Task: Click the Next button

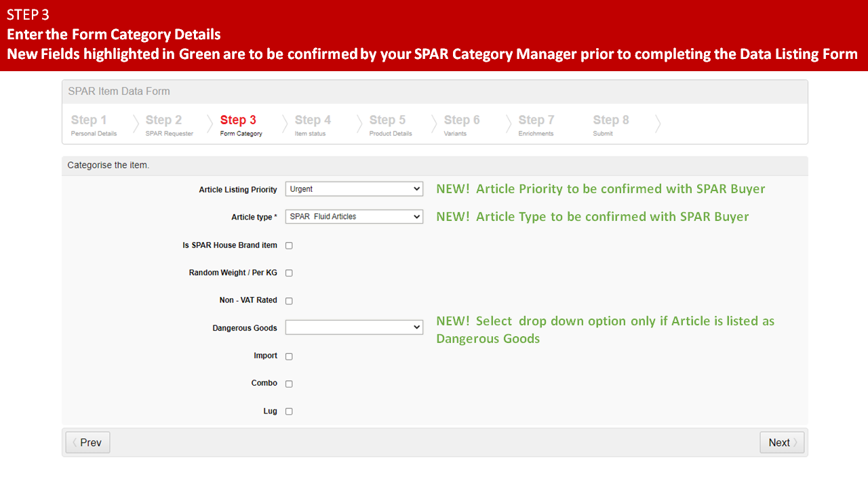Action: point(782,443)
